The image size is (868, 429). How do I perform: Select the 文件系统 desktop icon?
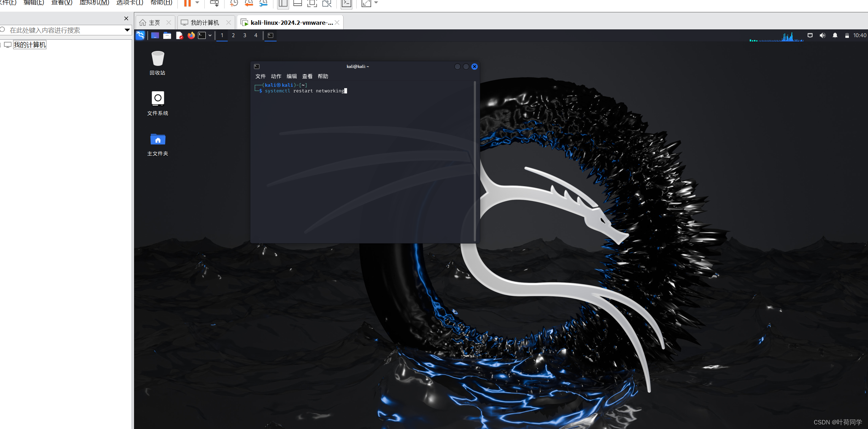tap(158, 103)
